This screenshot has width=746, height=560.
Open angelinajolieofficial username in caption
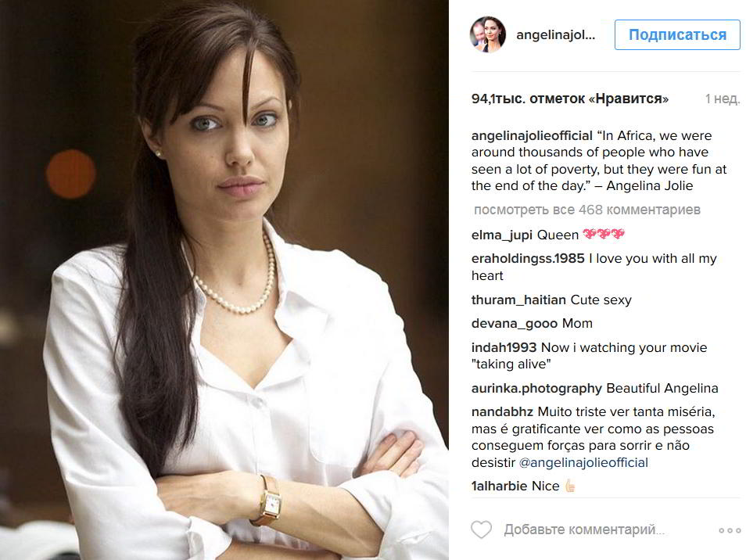[532, 135]
